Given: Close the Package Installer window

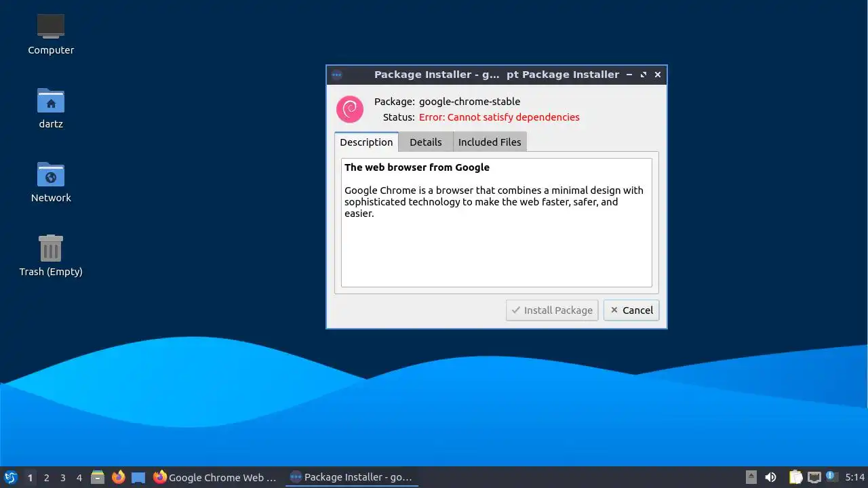Looking at the screenshot, I should [x=658, y=75].
